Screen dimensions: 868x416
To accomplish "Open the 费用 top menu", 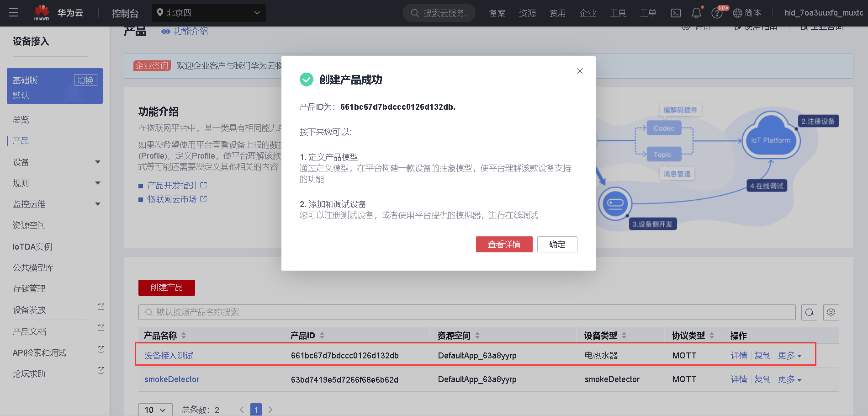I will click(x=558, y=13).
